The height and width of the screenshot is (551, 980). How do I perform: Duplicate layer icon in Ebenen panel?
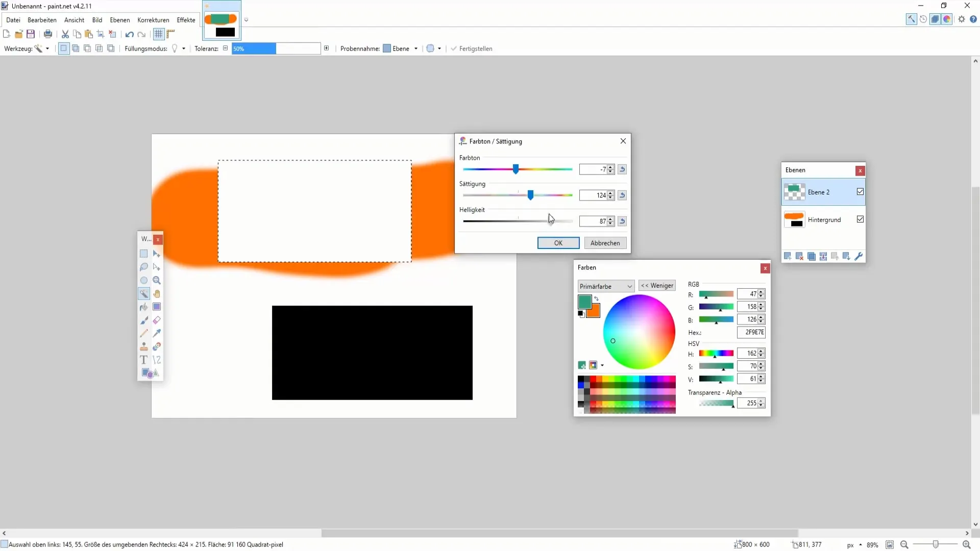tap(811, 256)
